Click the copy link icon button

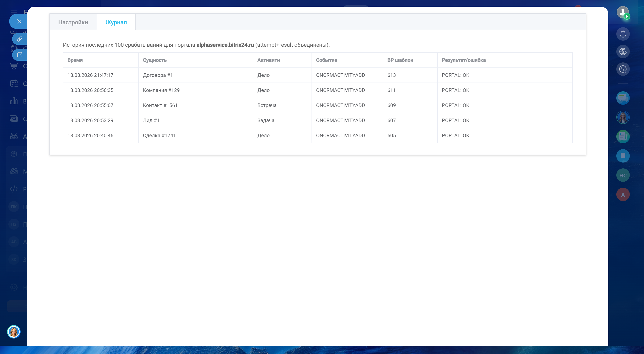(20, 39)
